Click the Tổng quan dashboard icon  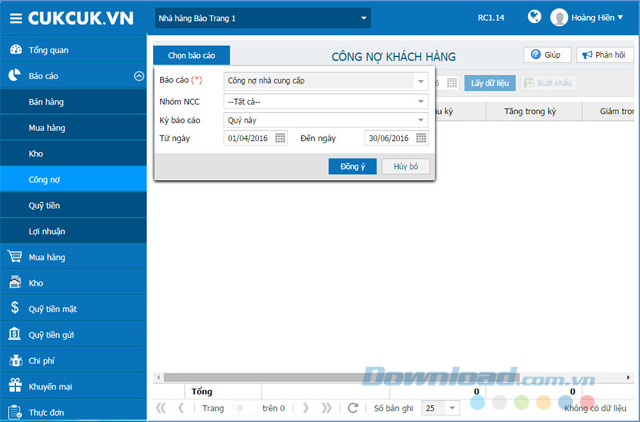pos(14,49)
